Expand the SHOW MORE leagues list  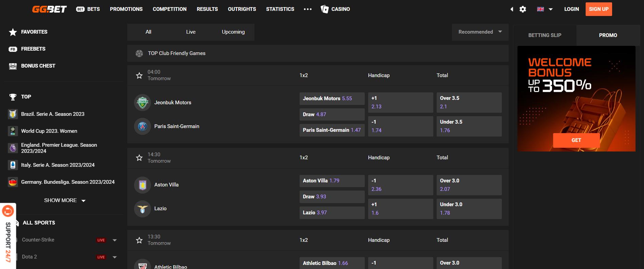point(64,200)
